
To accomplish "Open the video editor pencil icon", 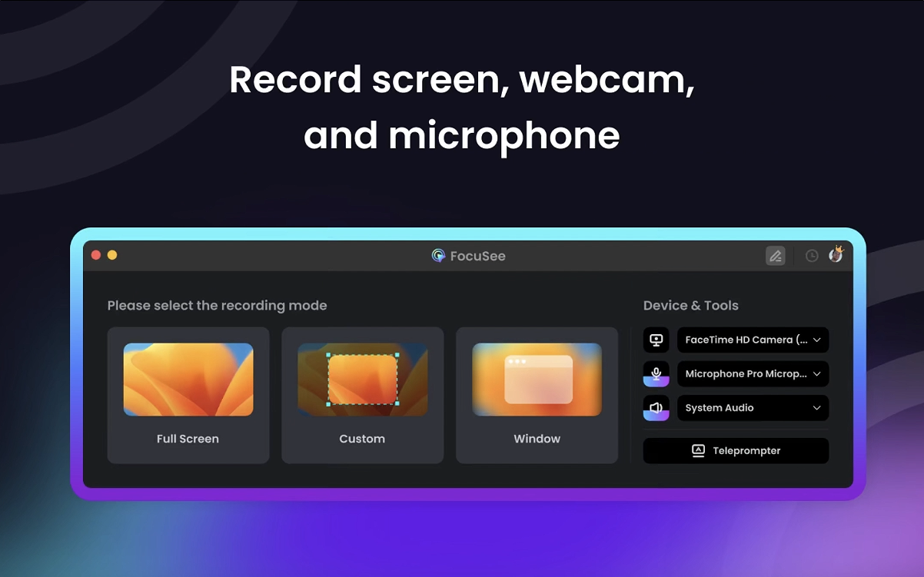I will (x=775, y=256).
